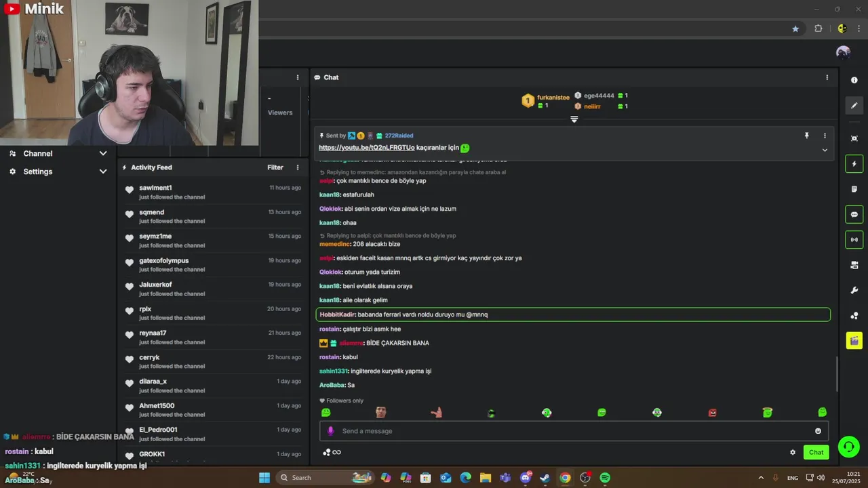
Task: Click username AroBaba in chat
Action: (x=332, y=385)
